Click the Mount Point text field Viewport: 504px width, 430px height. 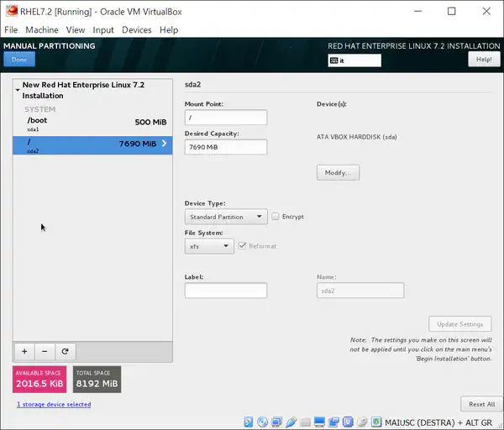(225, 118)
